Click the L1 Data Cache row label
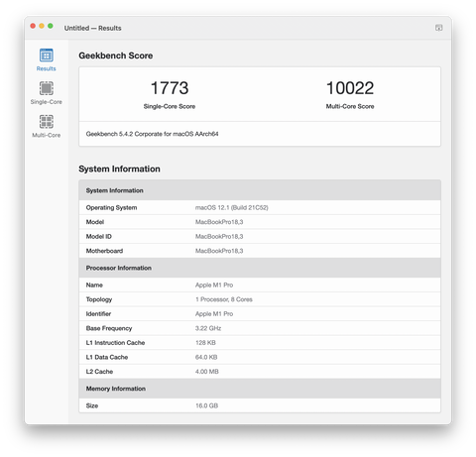The image size is (476, 457). [107, 357]
